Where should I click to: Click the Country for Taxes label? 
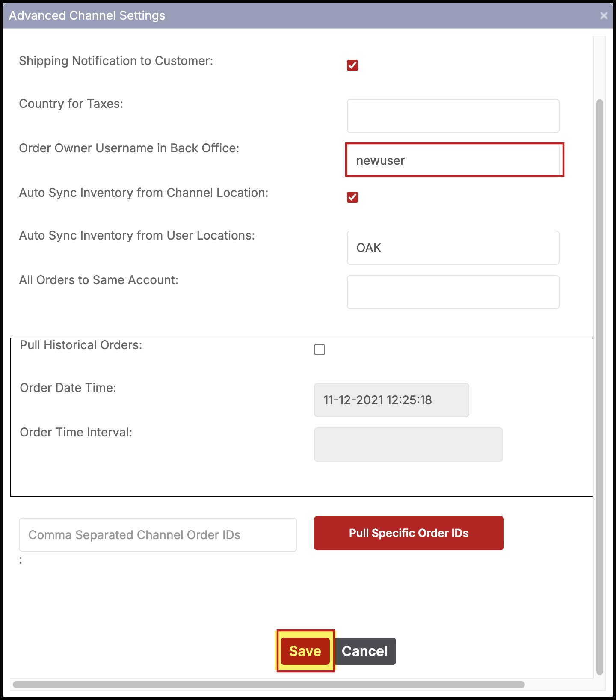[x=71, y=104]
